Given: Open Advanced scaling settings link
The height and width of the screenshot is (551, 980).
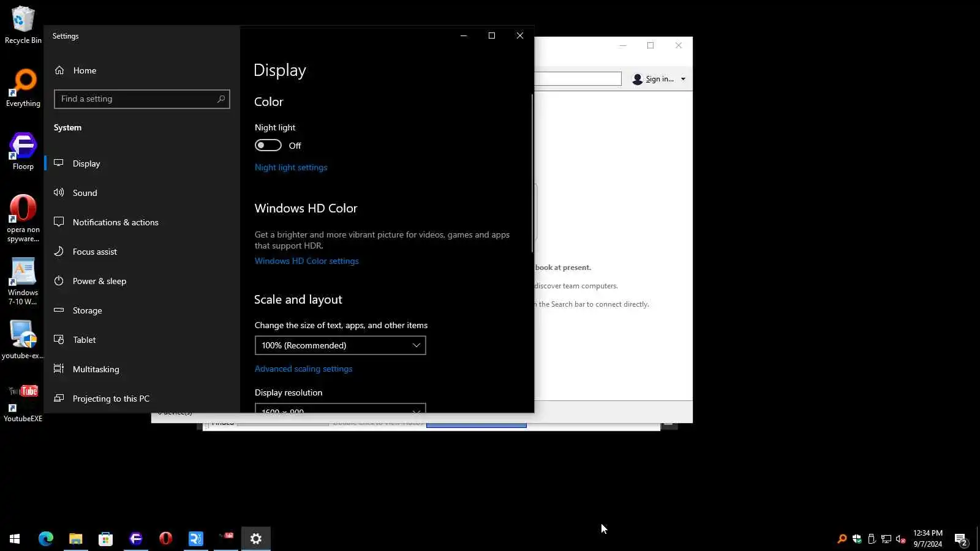Looking at the screenshot, I should click(x=304, y=369).
